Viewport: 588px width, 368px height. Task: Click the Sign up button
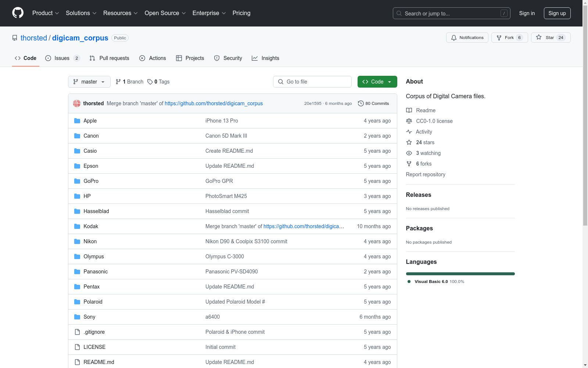pos(557,13)
